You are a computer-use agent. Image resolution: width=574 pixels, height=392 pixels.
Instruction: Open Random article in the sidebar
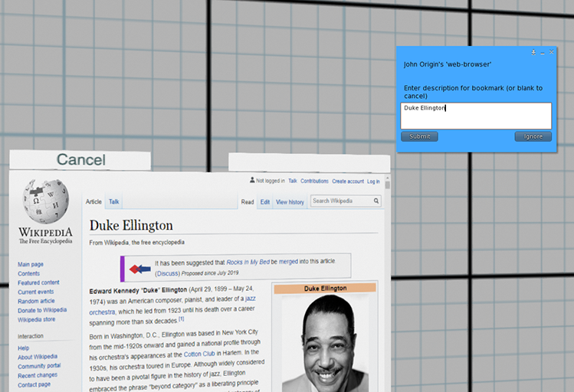(36, 301)
